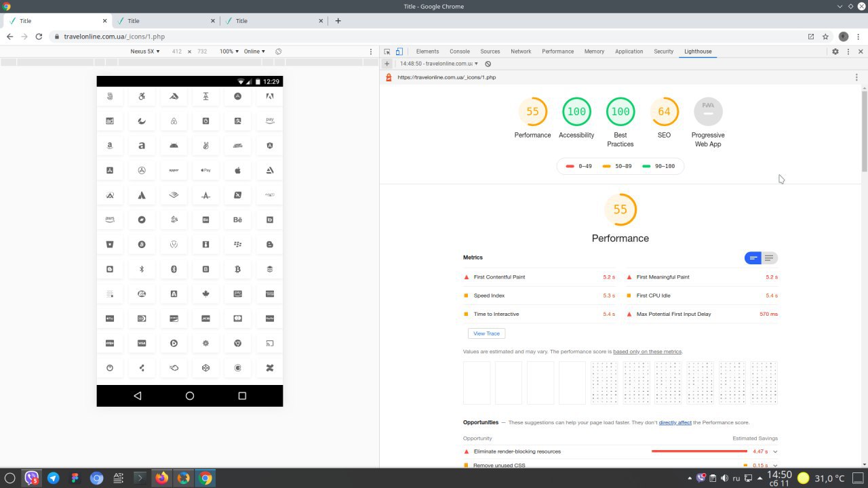Click the device height field 732
Viewport: 868px width, 488px height.
point(202,52)
